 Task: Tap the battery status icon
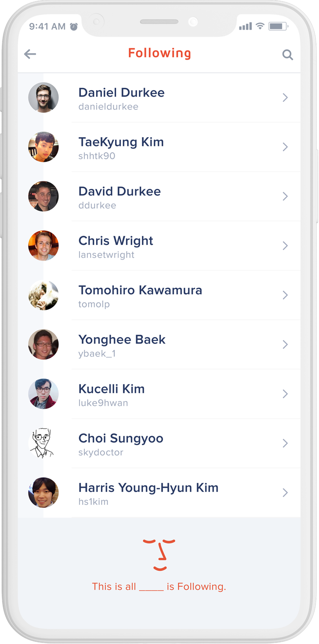pos(278,26)
